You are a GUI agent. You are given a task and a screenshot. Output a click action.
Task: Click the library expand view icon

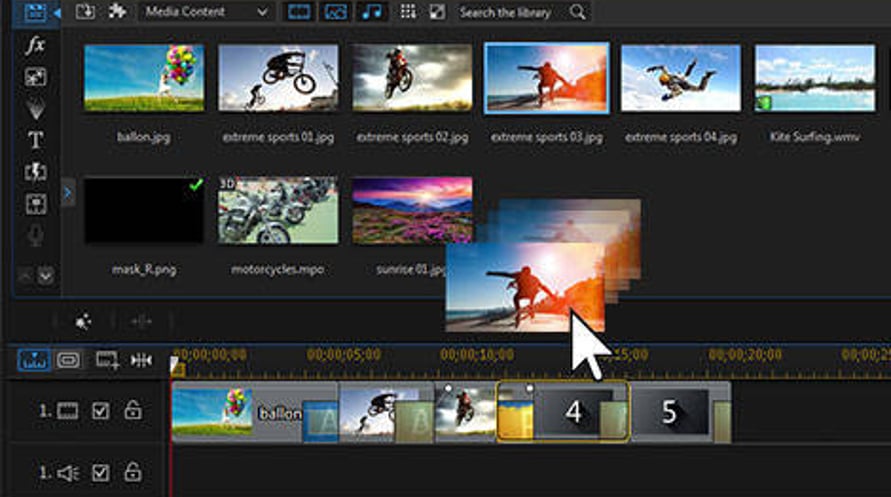(437, 12)
